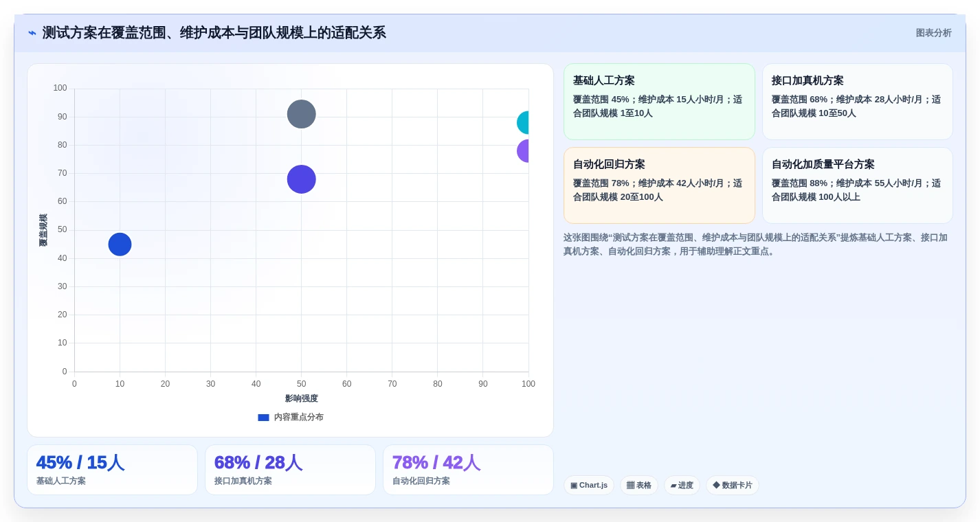The width and height of the screenshot is (980, 522).
Task: Click the 45% / 15人 stat card
Action: pyautogui.click(x=112, y=470)
